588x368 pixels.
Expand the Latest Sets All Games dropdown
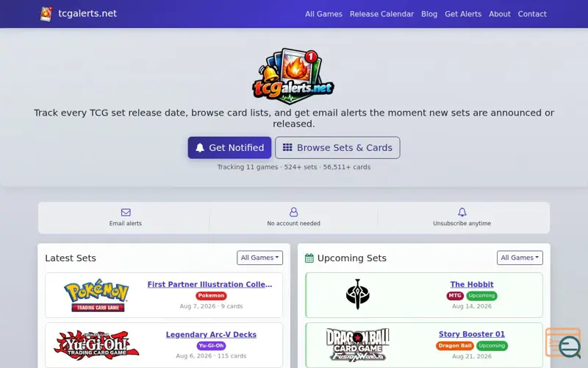click(259, 258)
